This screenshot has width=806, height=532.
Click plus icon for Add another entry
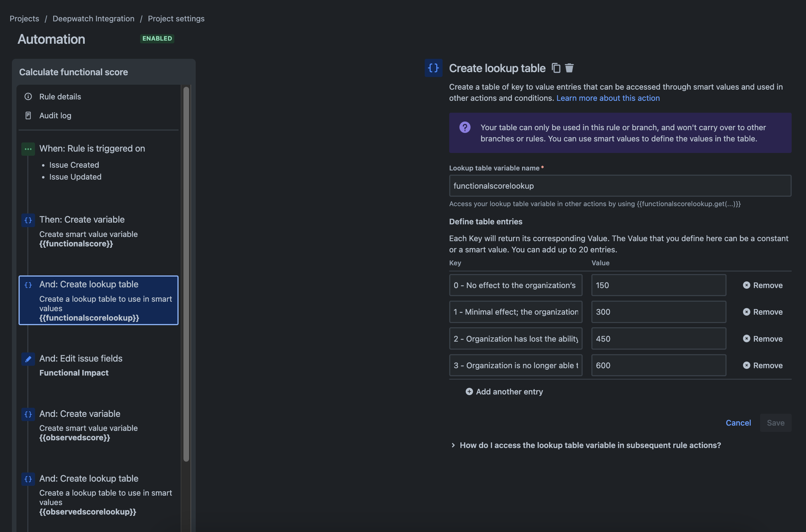pos(469,392)
